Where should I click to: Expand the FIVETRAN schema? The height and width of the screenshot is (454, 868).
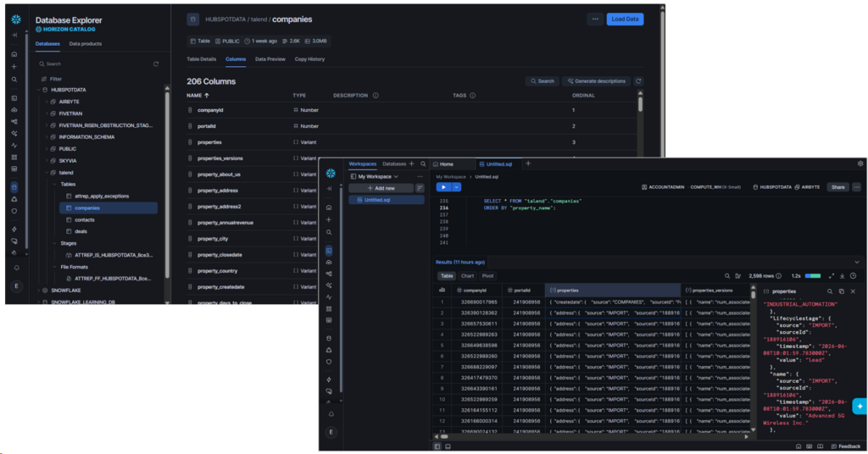coord(47,113)
